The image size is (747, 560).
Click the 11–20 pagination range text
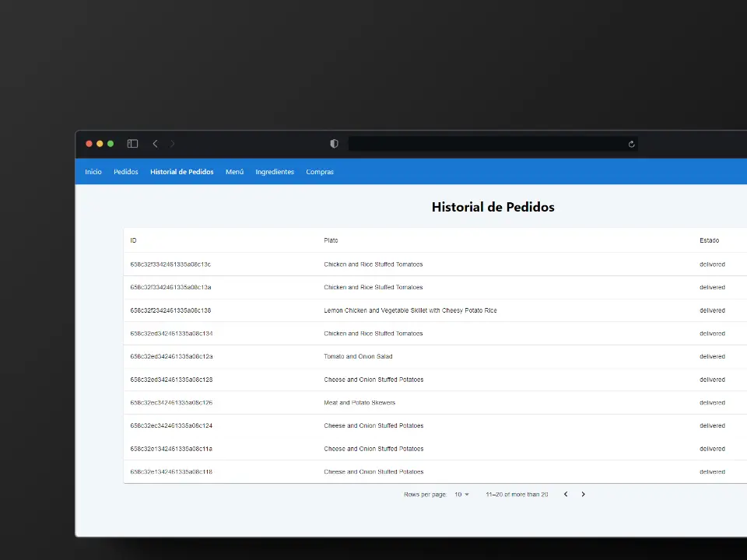click(x=517, y=495)
